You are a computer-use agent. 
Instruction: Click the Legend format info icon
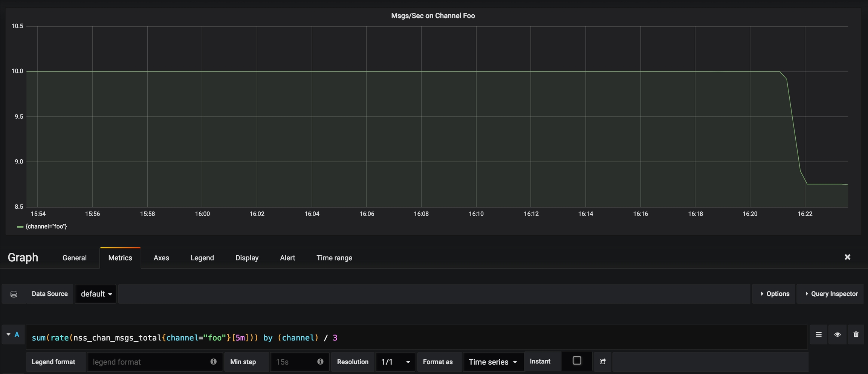click(x=213, y=362)
